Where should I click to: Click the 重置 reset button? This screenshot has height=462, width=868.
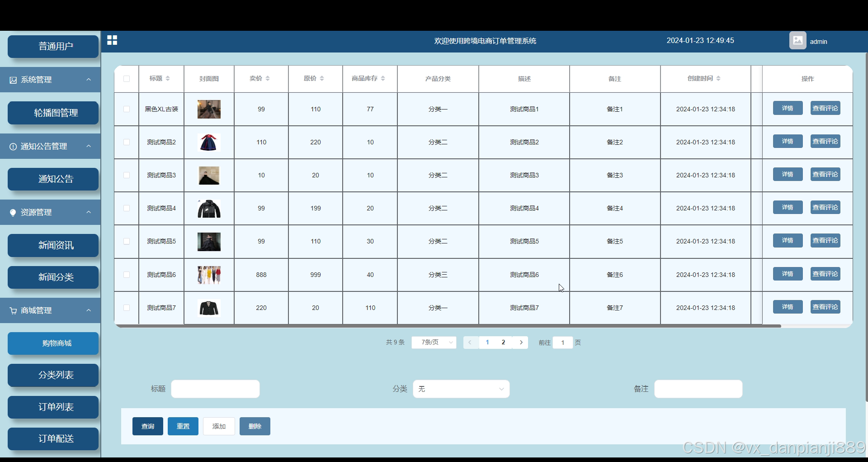tap(183, 426)
